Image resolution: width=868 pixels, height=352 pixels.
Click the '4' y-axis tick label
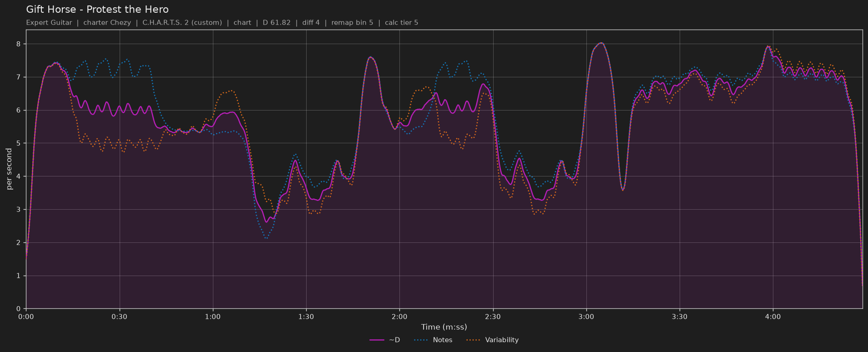(x=19, y=176)
